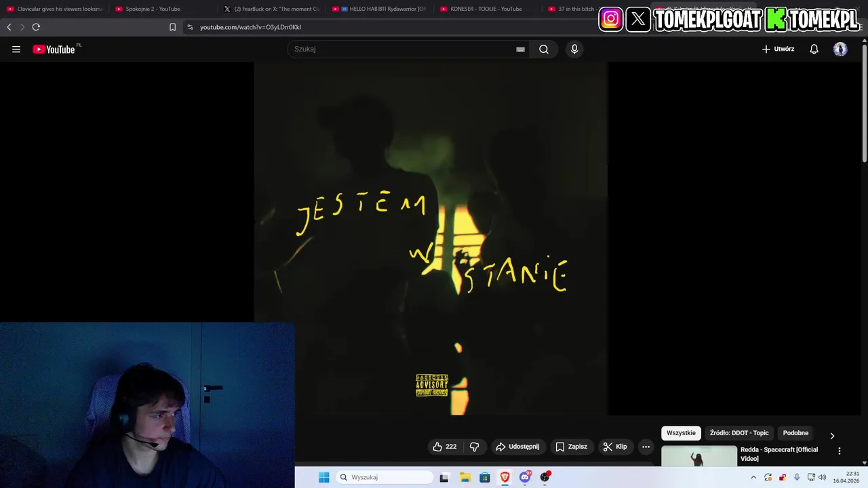Image resolution: width=868 pixels, height=488 pixels.
Task: Click the tray microphone icon
Action: point(797,477)
